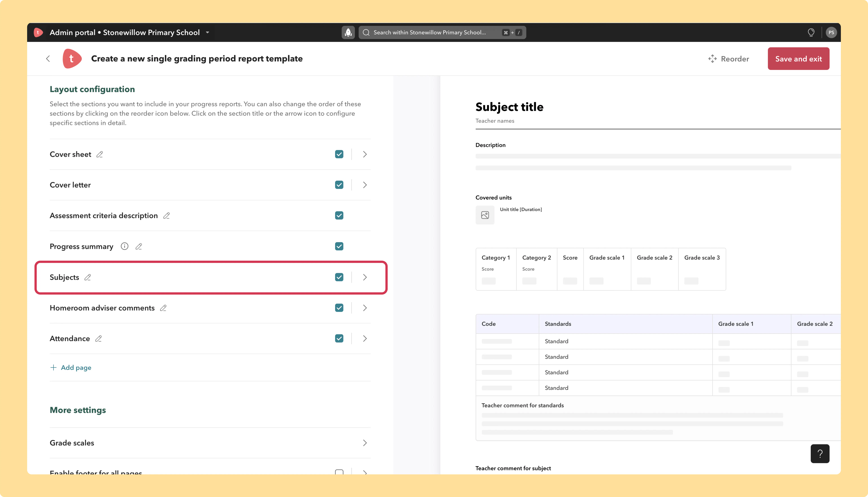Edit Homeroom adviser comments pencil icon
Screen dimensions: 868x497
163,308
